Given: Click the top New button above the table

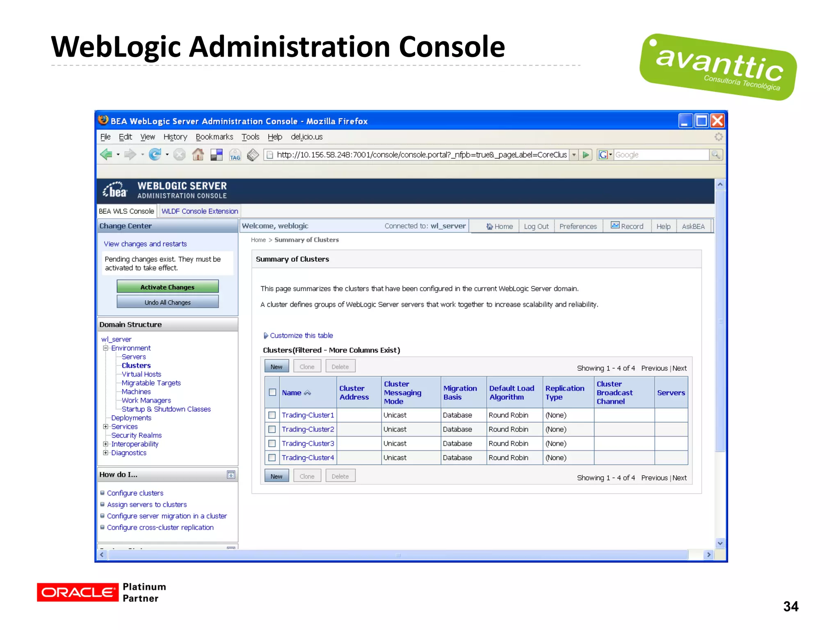Looking at the screenshot, I should tap(276, 366).
